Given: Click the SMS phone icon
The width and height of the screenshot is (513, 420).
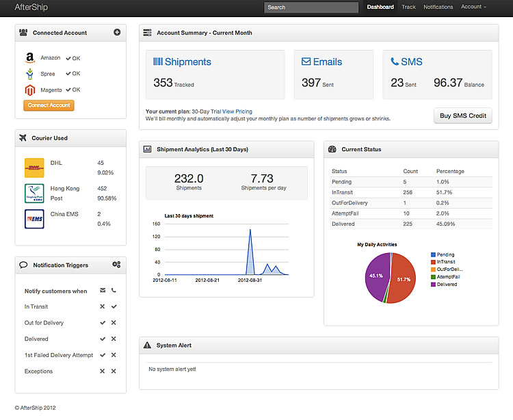Looking at the screenshot, I should (x=395, y=61).
